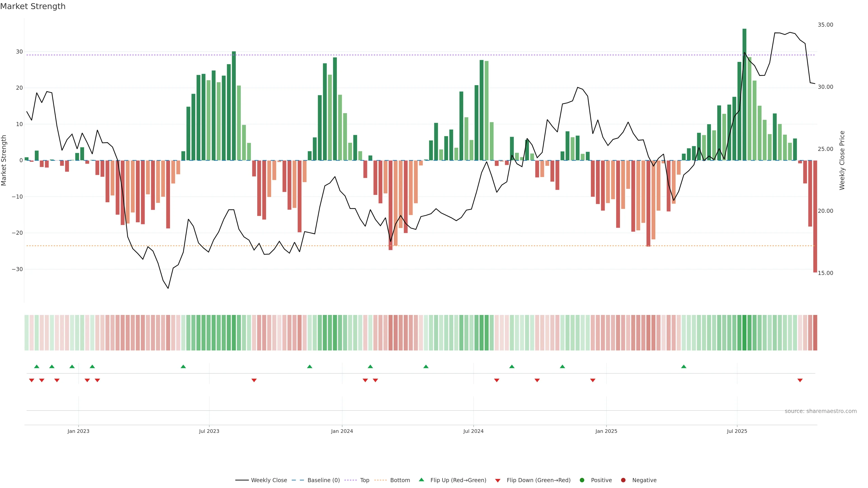Click the Weekly Close Price axis title
868x488 pixels.
842,160
